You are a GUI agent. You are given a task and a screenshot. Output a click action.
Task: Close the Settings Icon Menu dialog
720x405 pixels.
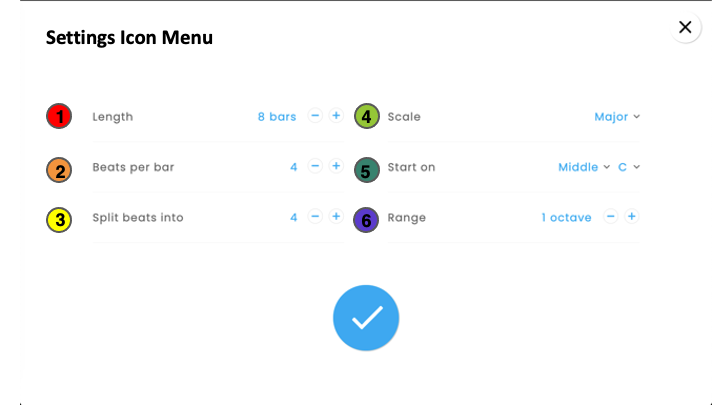coord(685,28)
